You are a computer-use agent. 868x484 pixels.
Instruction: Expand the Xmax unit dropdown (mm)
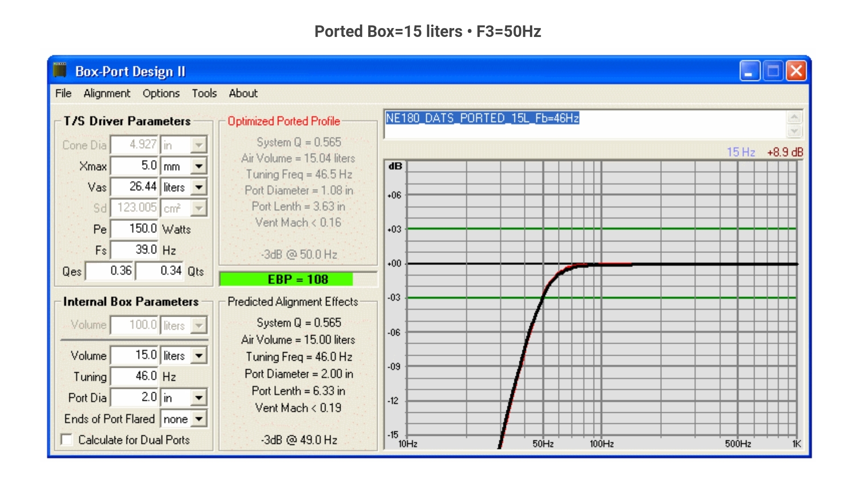199,166
